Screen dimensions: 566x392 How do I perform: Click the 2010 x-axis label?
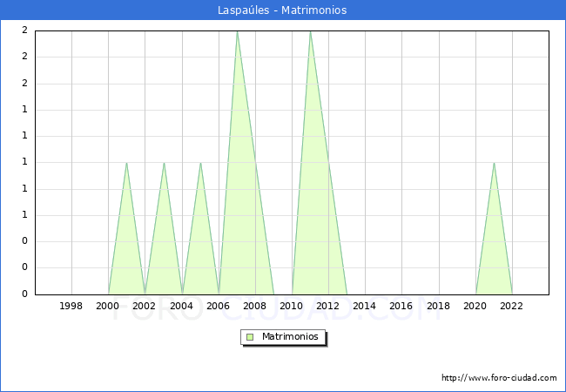(292, 306)
